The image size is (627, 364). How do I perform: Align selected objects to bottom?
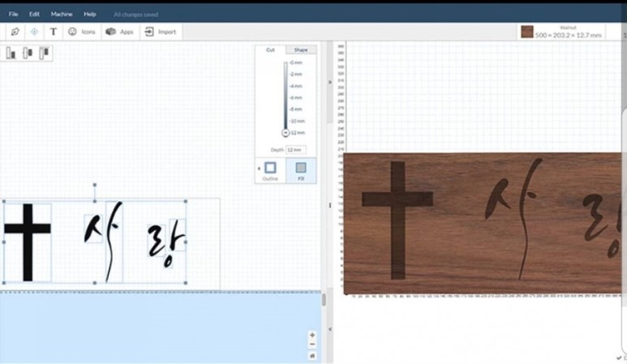11,53
